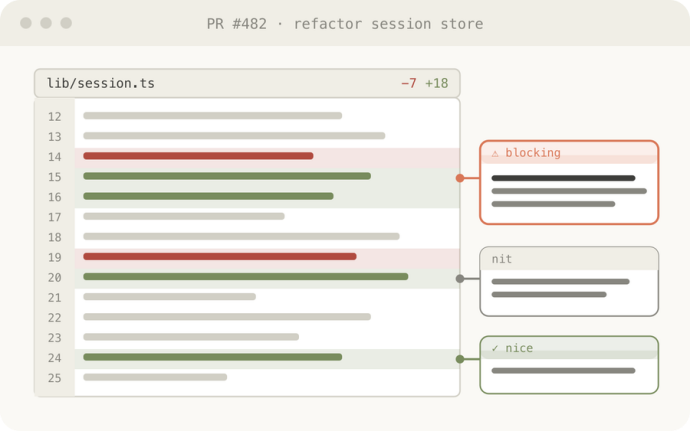
Task: Select the orange connector dot at line 15
Action: (x=460, y=178)
